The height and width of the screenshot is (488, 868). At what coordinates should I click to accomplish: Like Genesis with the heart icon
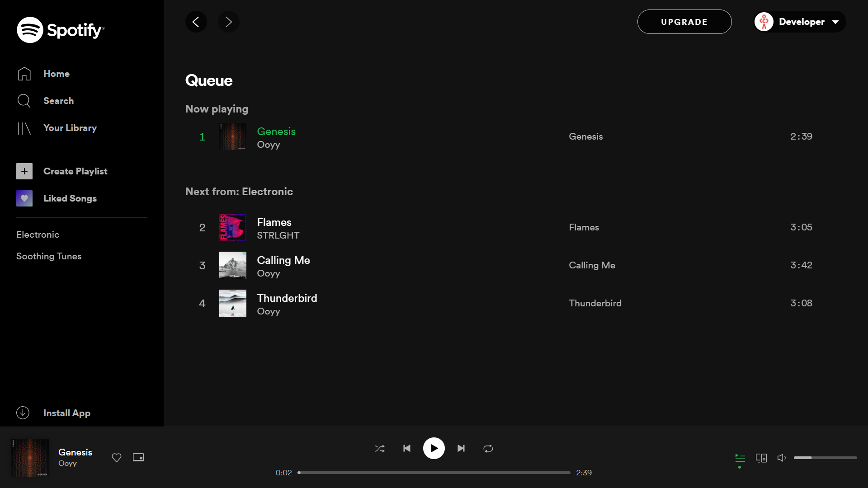117,457
